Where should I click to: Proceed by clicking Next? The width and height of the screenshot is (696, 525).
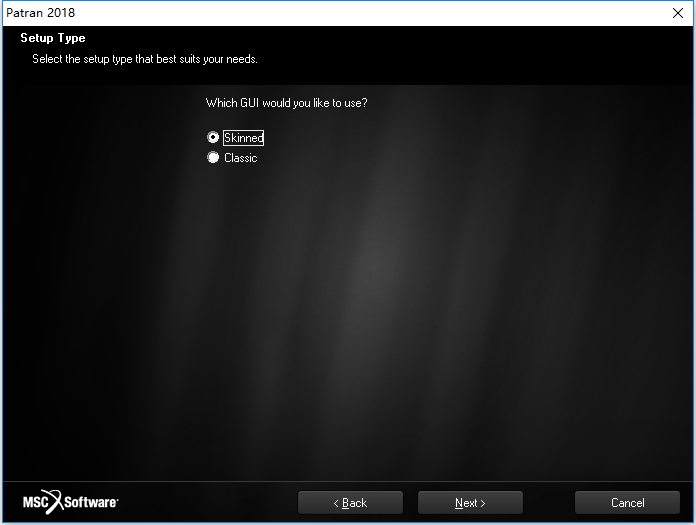pos(470,503)
